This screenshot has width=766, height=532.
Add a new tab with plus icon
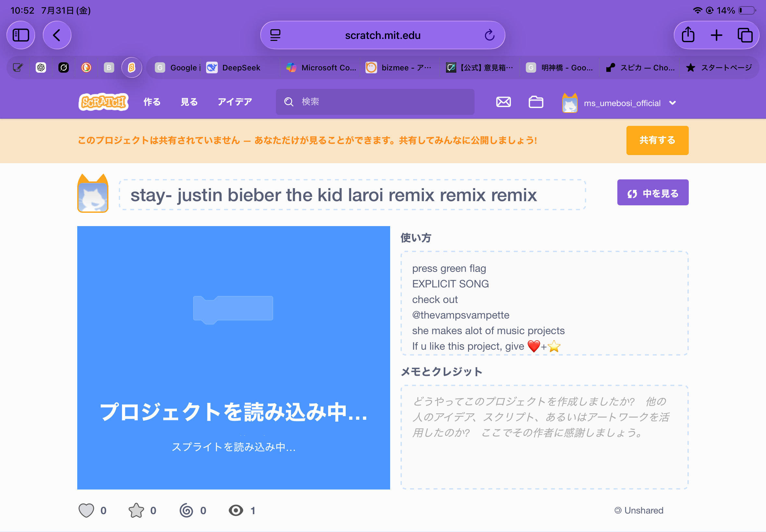pos(716,35)
